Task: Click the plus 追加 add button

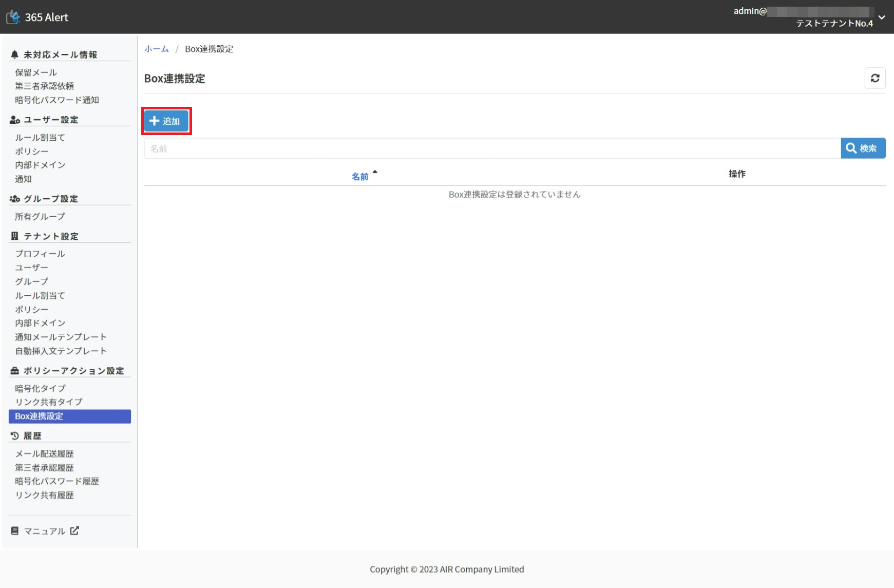Action: click(x=166, y=121)
